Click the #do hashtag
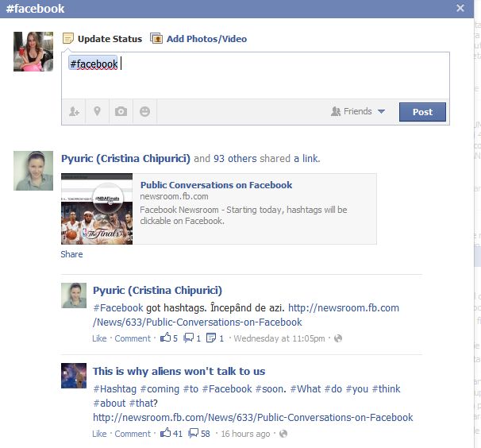This screenshot has width=481, height=448. point(333,388)
